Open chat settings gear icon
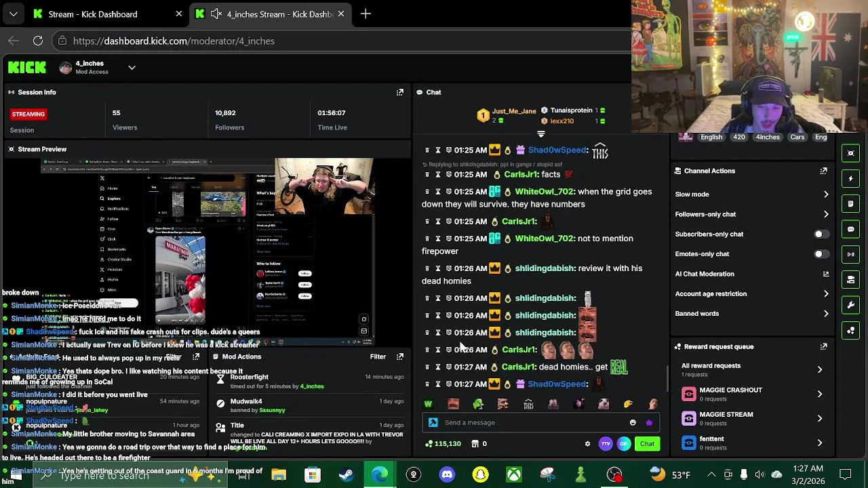This screenshot has width=868, height=488. coord(587,444)
